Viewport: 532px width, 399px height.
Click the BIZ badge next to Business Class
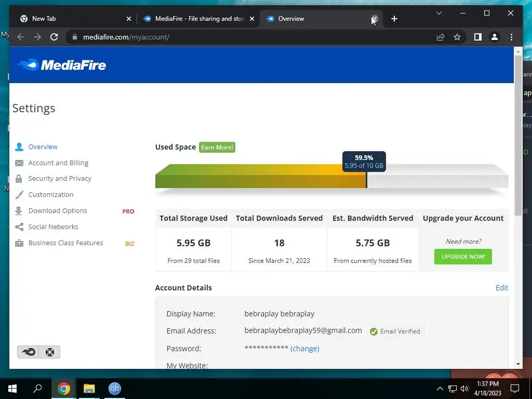(129, 244)
